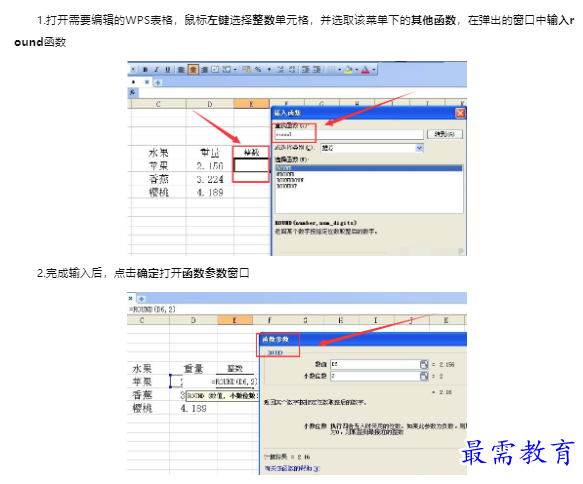The width and height of the screenshot is (583, 484).
Task: Click the formula bar showing =ROUND(D6,2)
Action: click(x=297, y=309)
